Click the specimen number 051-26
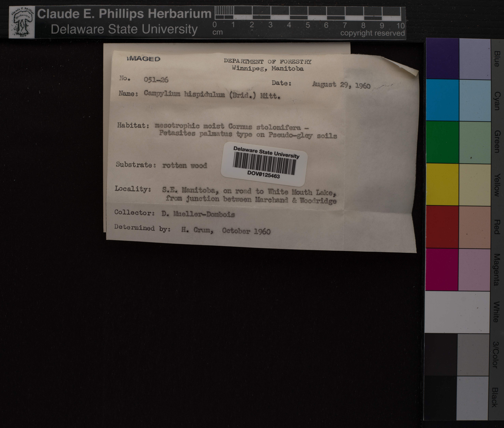This screenshot has width=504, height=428. (x=156, y=80)
